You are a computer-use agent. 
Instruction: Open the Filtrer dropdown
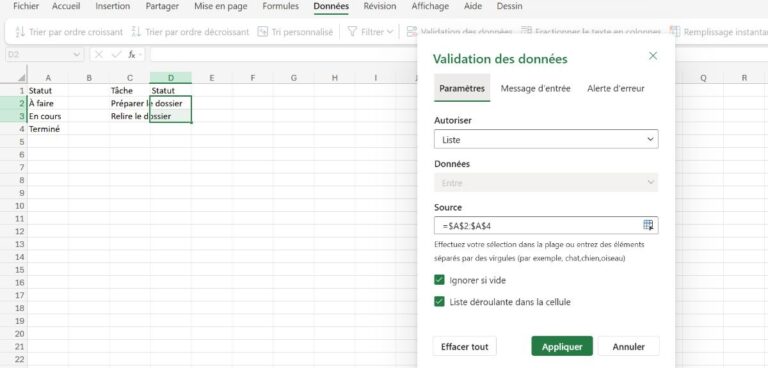[370, 32]
